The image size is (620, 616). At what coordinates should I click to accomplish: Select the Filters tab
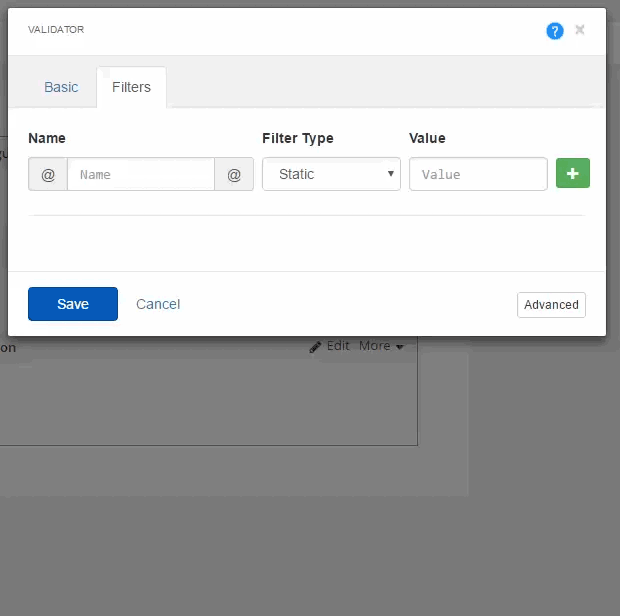point(131,87)
